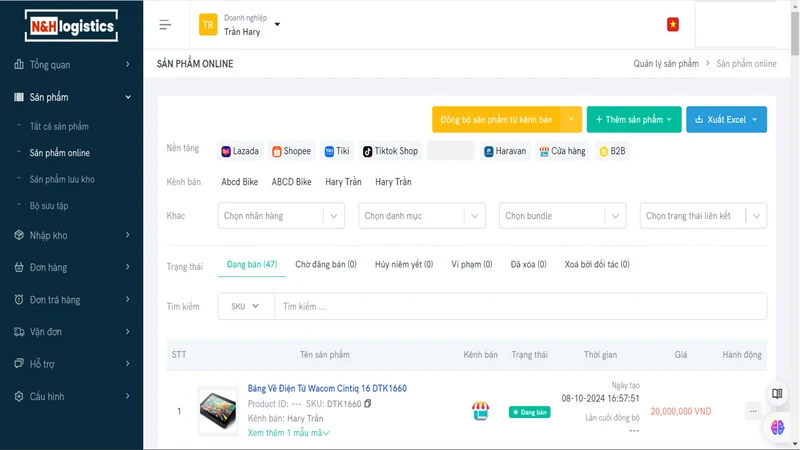Click the Vietnam flag language icon
Screen dimensions: 800x450
[x=672, y=24]
